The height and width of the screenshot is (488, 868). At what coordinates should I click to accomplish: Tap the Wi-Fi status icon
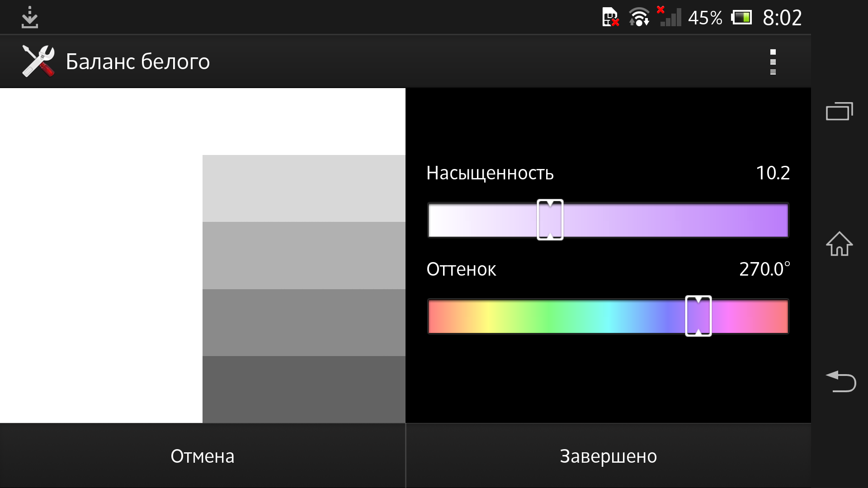tap(639, 18)
